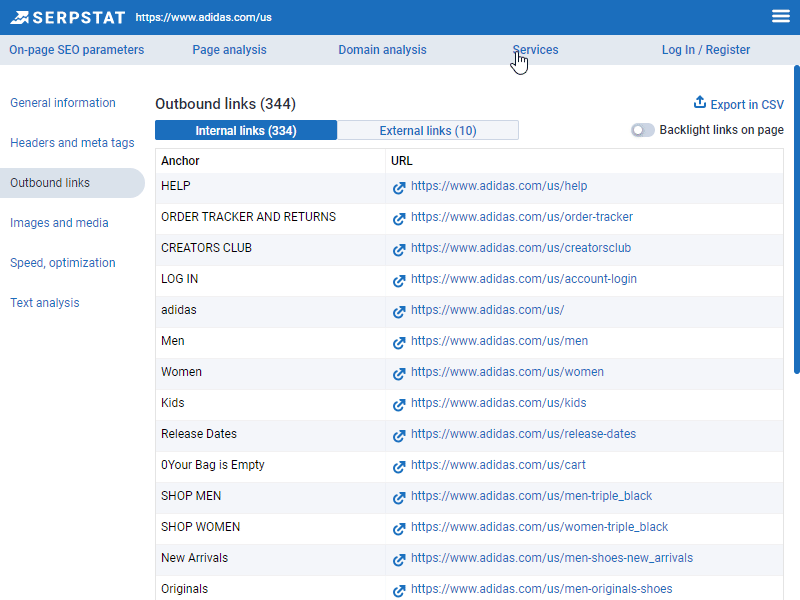This screenshot has height=600, width=800.
Task: Open the order-tracker URL link
Action: click(x=522, y=217)
